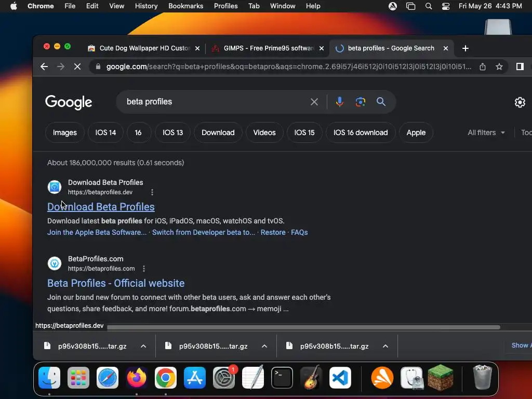532x399 pixels.
Task: Open Launchpad from the Dock
Action: [78, 378]
